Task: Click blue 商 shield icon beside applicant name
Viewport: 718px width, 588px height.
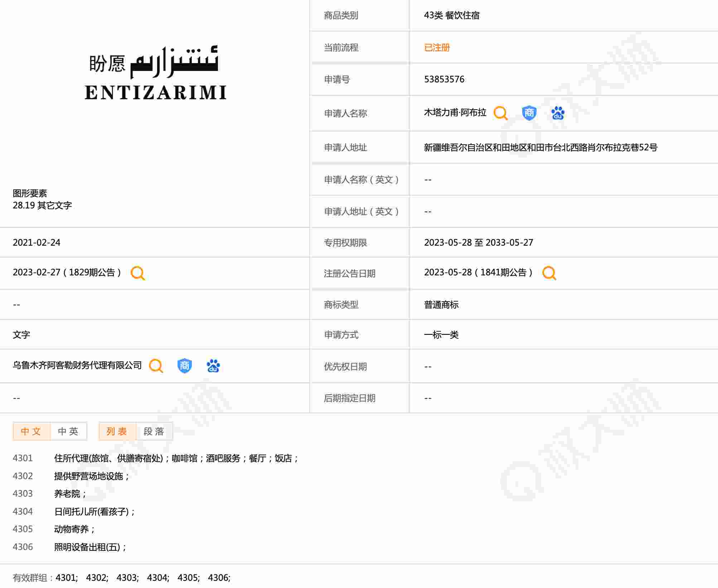Action: point(529,113)
